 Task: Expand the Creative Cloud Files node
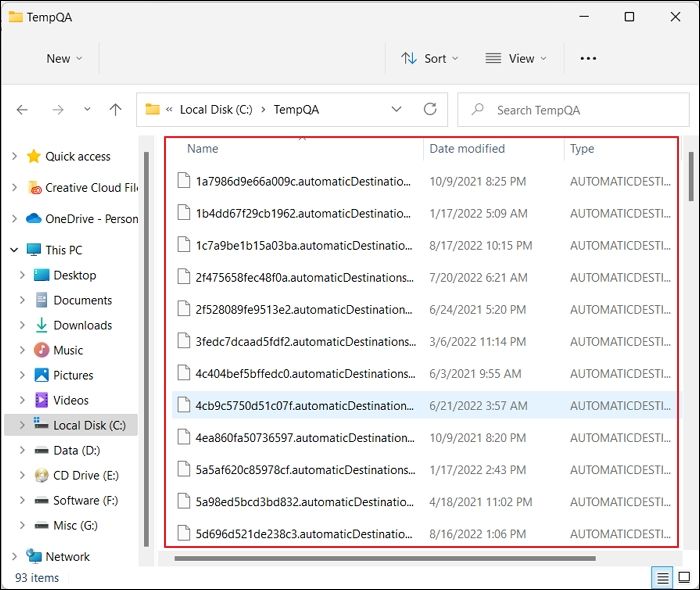tap(14, 187)
